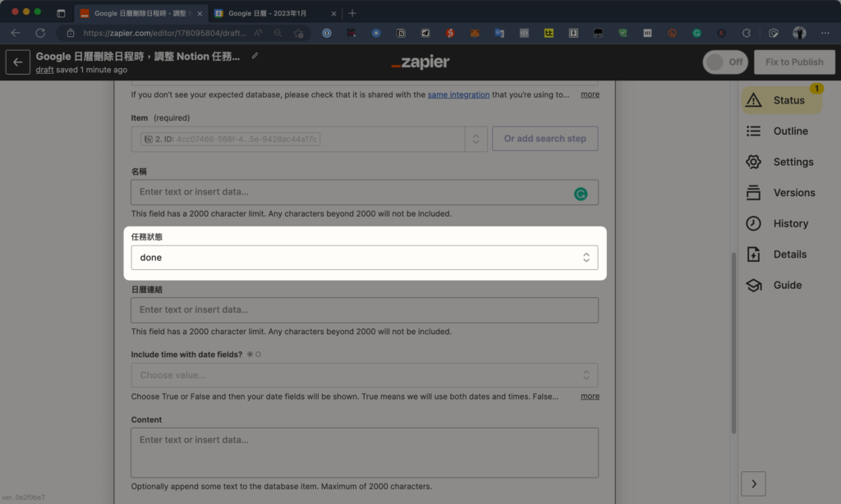Click the vertical scrollbar of editor pane
841x504 pixels.
click(x=733, y=343)
